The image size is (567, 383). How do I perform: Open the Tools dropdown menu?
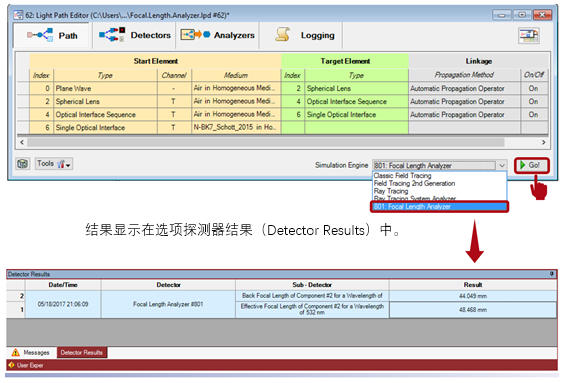(54, 164)
